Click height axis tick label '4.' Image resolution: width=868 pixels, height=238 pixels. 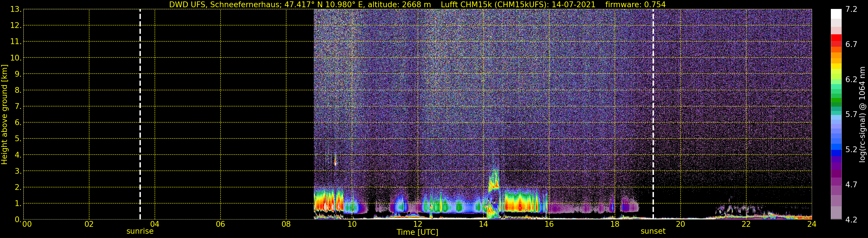point(18,155)
